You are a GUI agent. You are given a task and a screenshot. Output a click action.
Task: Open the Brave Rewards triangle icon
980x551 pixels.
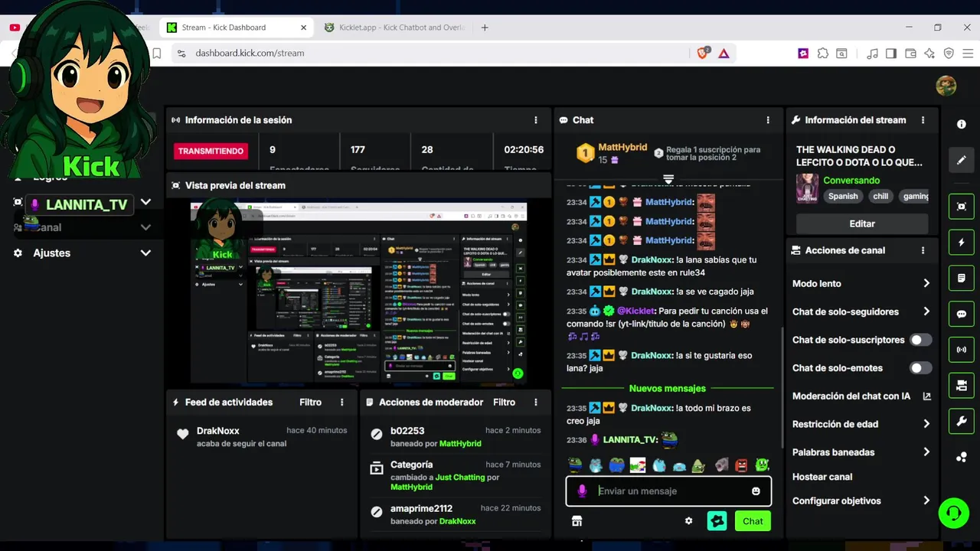click(x=724, y=53)
